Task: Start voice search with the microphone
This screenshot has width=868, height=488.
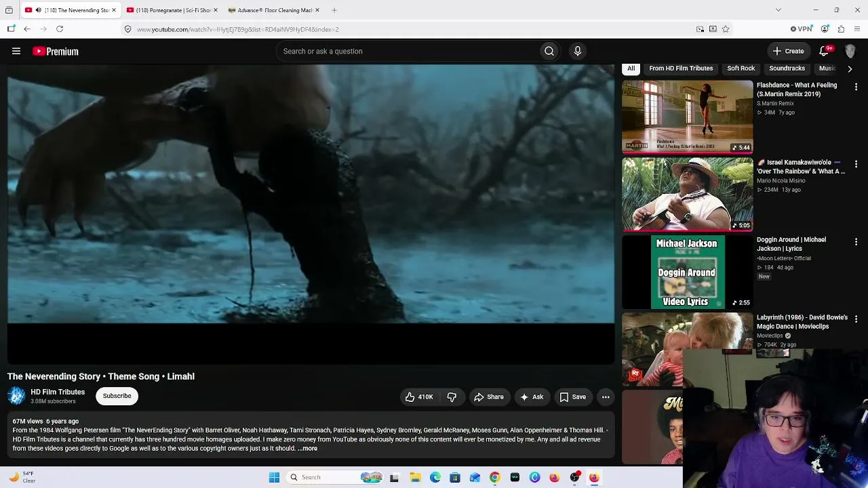Action: [578, 51]
